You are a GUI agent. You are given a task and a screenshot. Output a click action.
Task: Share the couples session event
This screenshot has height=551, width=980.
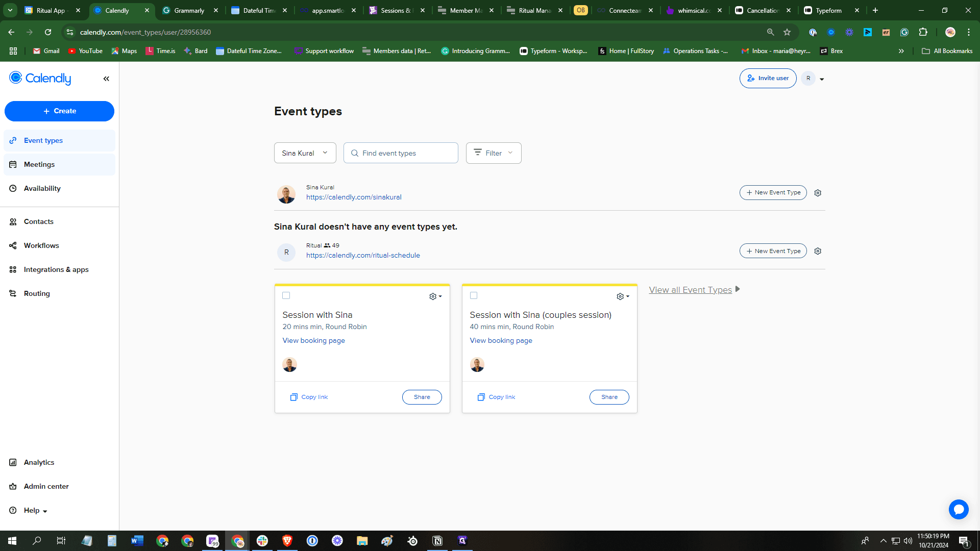(609, 397)
